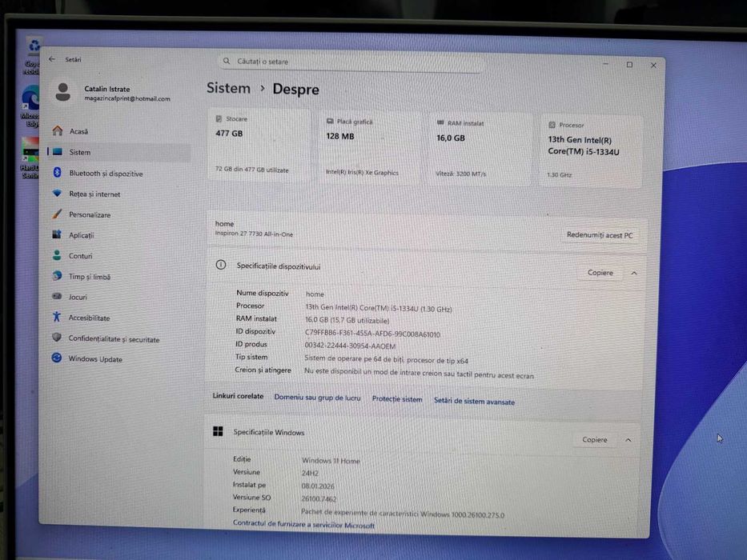Viewport: 747px width, 560px height.
Task: Click the Conturi person icon
Action: click(57, 255)
